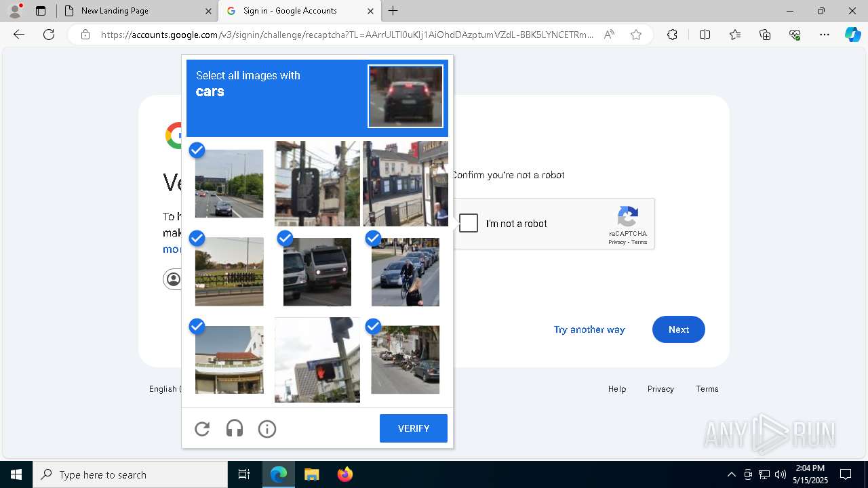Click the taskbar search box
This screenshot has height=488, width=868.
(130, 474)
